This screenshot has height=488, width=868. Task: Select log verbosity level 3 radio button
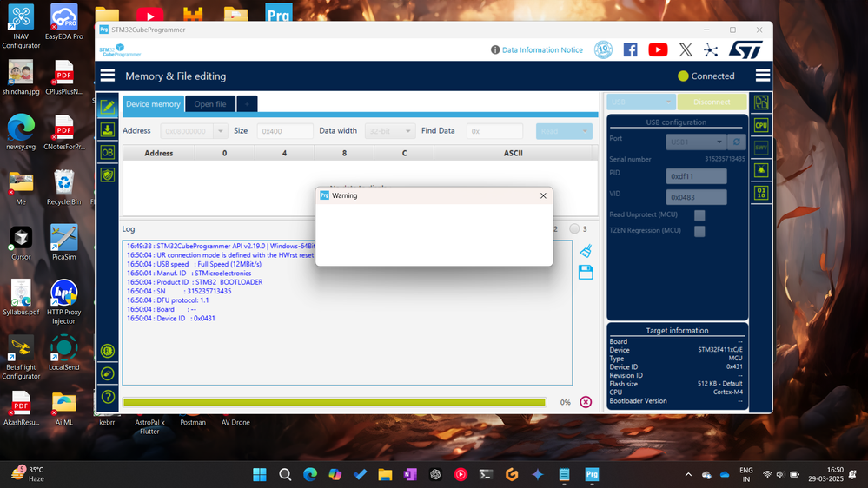coord(574,228)
